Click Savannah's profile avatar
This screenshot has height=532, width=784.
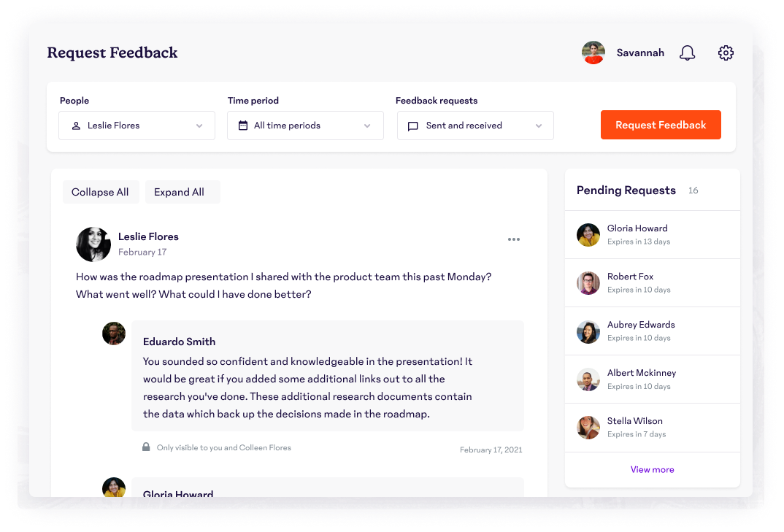point(593,53)
